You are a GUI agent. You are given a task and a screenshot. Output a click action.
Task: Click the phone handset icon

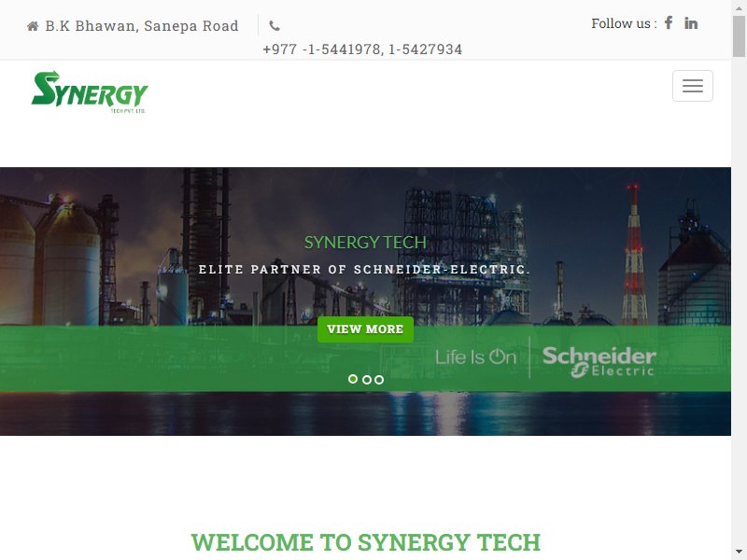click(275, 26)
